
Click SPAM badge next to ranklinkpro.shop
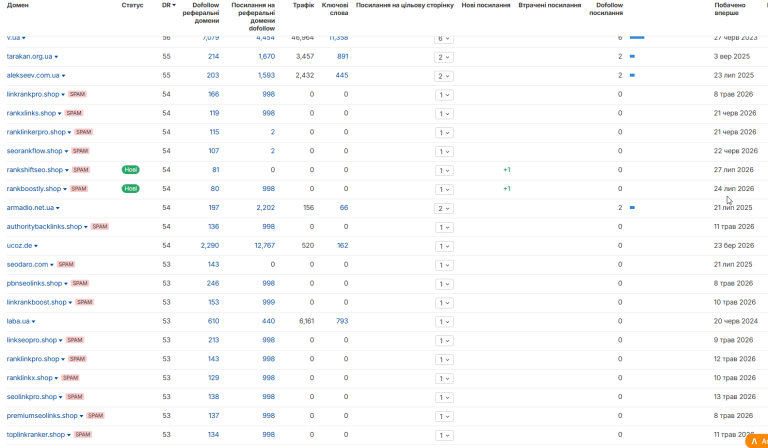[x=77, y=359]
